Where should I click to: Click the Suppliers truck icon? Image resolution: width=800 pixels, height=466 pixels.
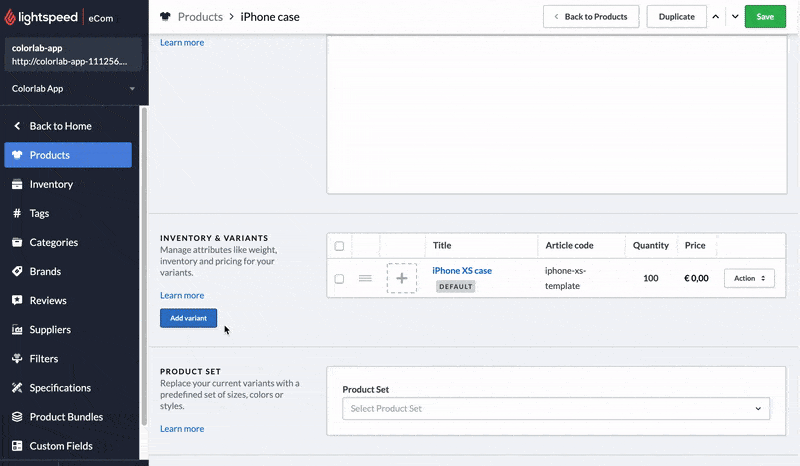(x=17, y=329)
